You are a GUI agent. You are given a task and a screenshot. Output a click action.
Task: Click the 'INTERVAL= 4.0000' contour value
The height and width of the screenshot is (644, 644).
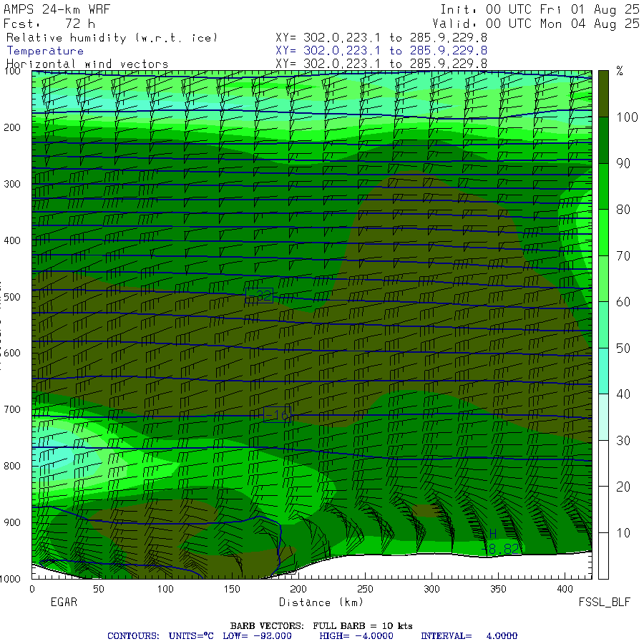click(469, 636)
